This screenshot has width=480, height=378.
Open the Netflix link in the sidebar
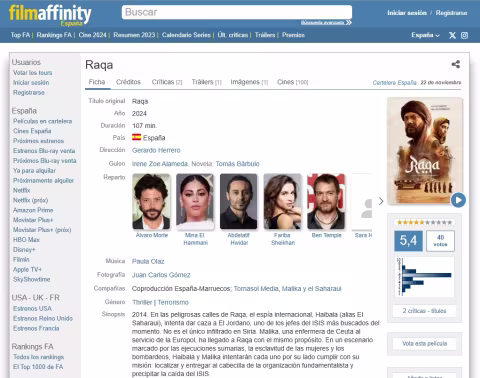(22, 190)
